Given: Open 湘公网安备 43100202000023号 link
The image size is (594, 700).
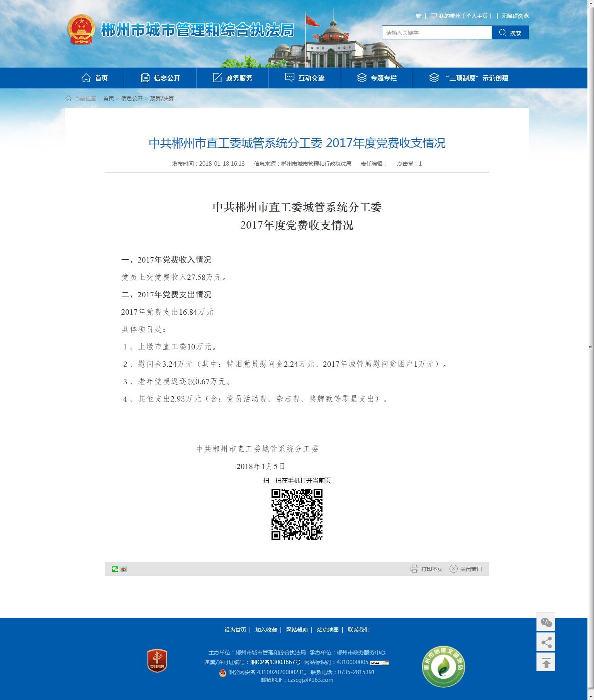Looking at the screenshot, I should click(x=268, y=672).
